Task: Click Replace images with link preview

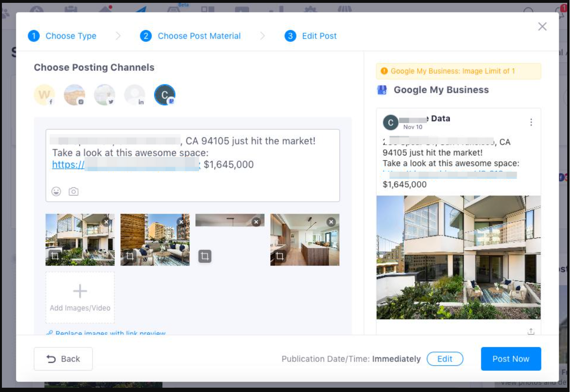Action: click(x=110, y=333)
